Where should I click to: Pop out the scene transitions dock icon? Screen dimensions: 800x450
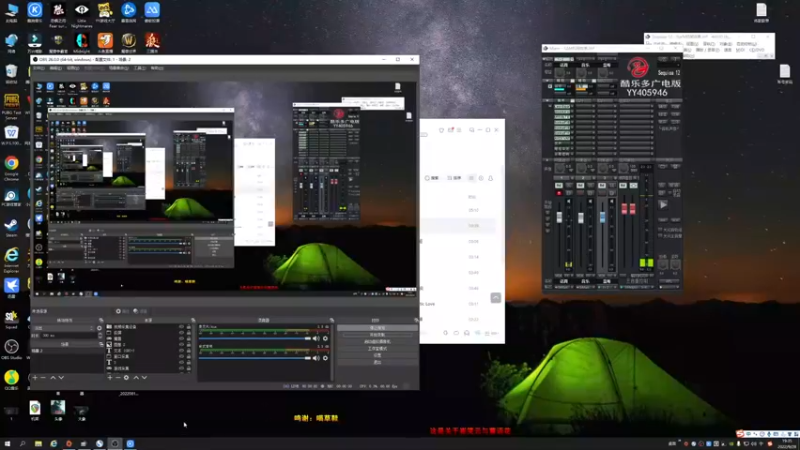[x=102, y=320]
